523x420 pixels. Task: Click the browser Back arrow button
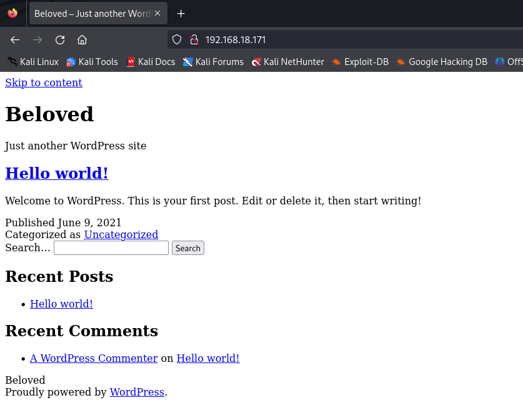(x=15, y=40)
